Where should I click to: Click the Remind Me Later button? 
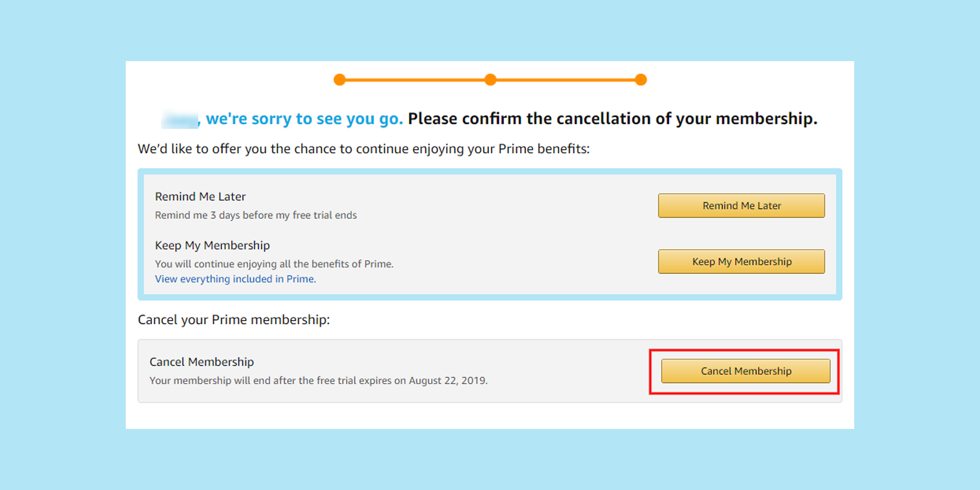coord(741,206)
